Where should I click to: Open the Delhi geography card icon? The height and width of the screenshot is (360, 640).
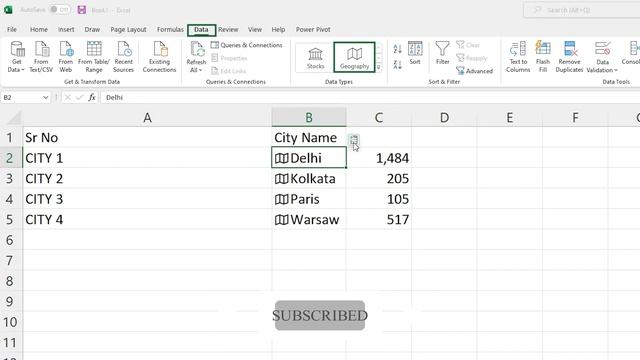pos(282,158)
